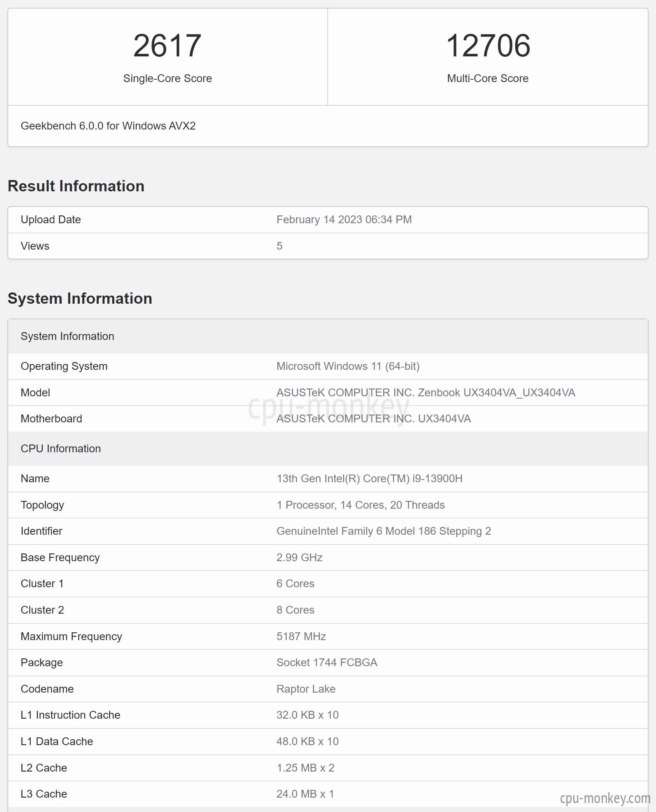Image resolution: width=656 pixels, height=812 pixels.
Task: Click the System Information table header row
Action: point(328,336)
